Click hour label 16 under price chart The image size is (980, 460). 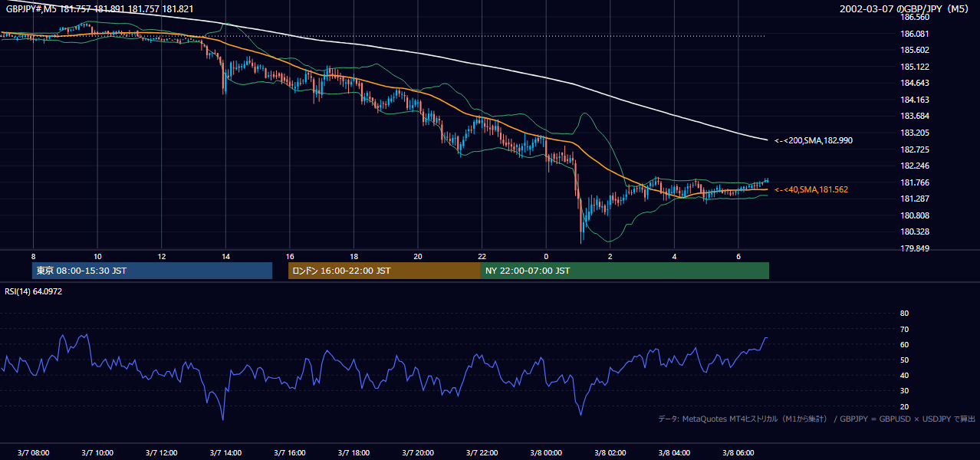(289, 256)
